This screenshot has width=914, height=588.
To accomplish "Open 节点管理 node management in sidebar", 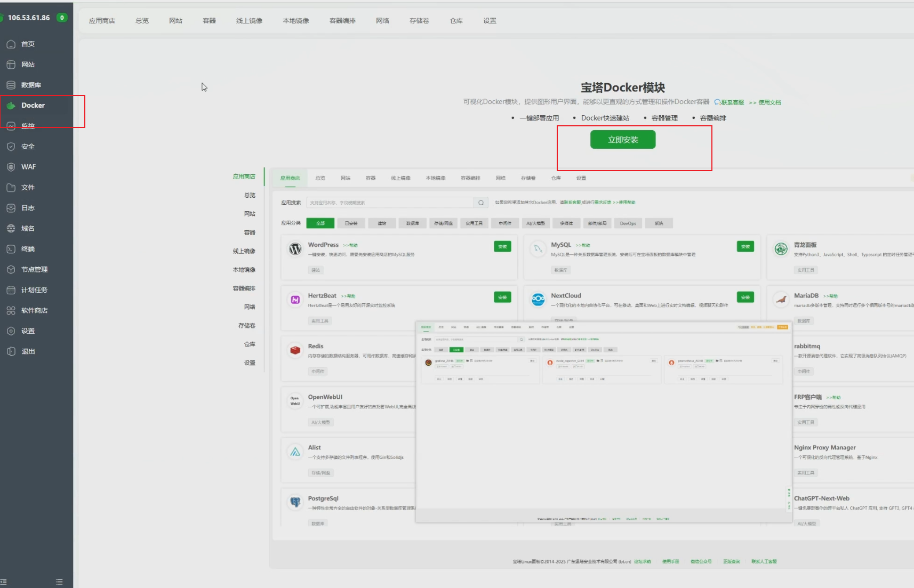I will [34, 270].
